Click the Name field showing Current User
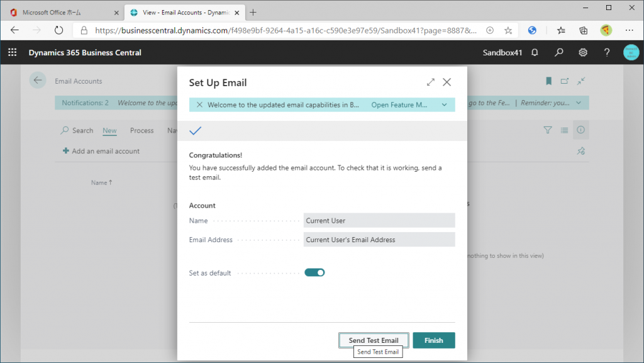 pyautogui.click(x=379, y=221)
